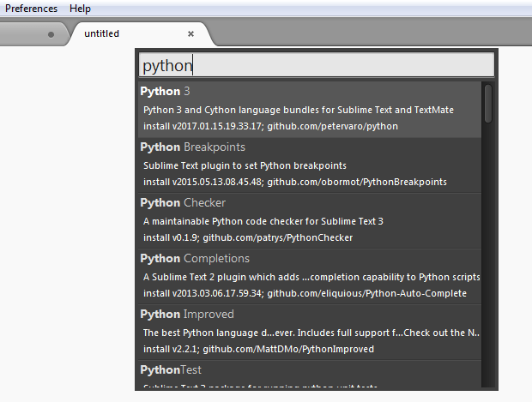
Task: Click the unsaved dot on first tab
Action: coord(51,34)
